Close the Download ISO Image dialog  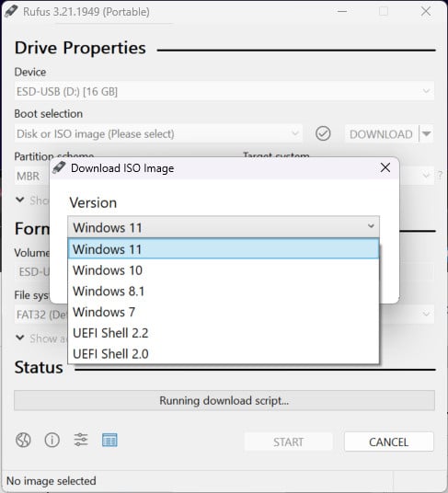click(x=385, y=167)
